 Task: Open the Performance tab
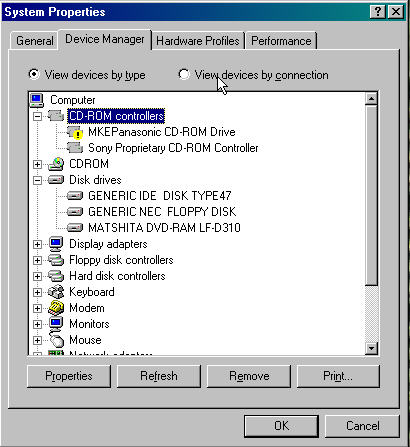(281, 41)
